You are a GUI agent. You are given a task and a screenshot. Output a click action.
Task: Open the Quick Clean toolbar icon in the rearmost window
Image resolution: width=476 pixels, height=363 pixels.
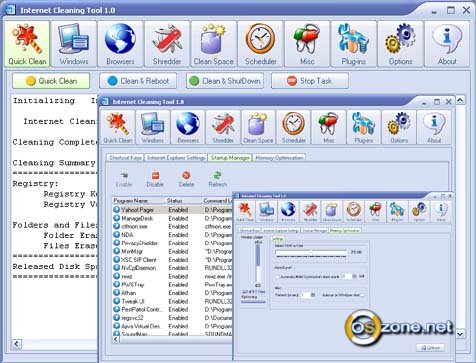[x=27, y=44]
